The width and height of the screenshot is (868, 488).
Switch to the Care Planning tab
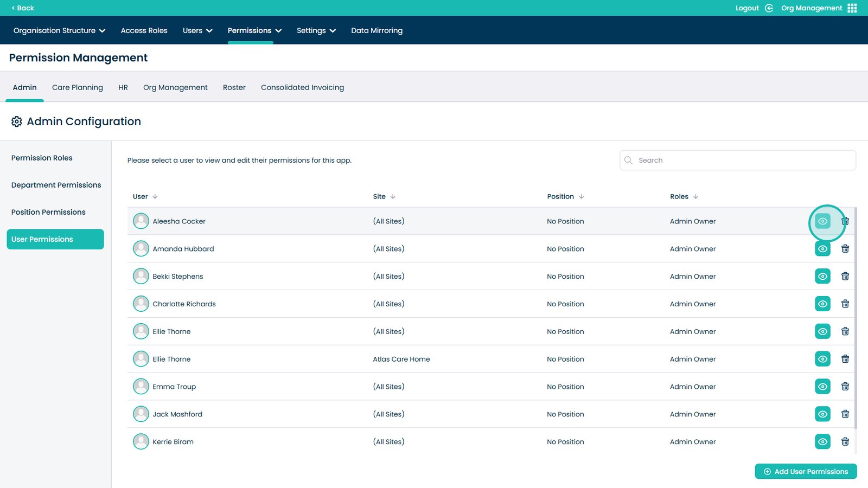78,87
